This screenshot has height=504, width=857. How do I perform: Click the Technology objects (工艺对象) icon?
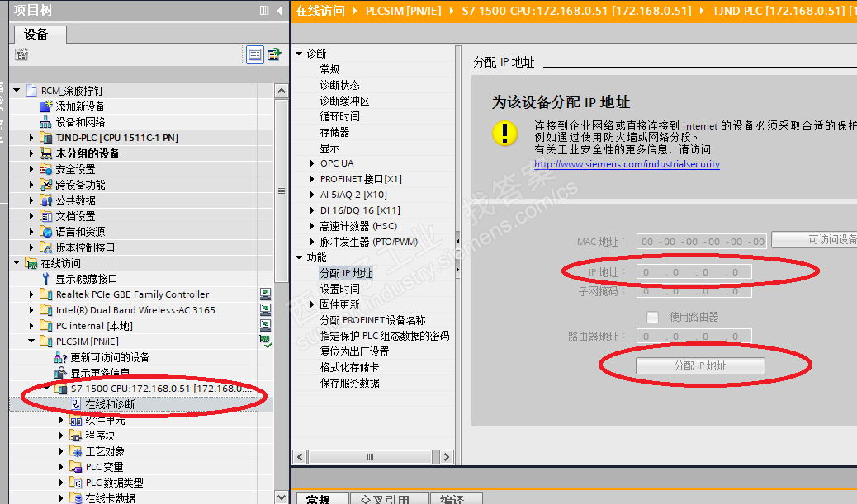coord(76,451)
